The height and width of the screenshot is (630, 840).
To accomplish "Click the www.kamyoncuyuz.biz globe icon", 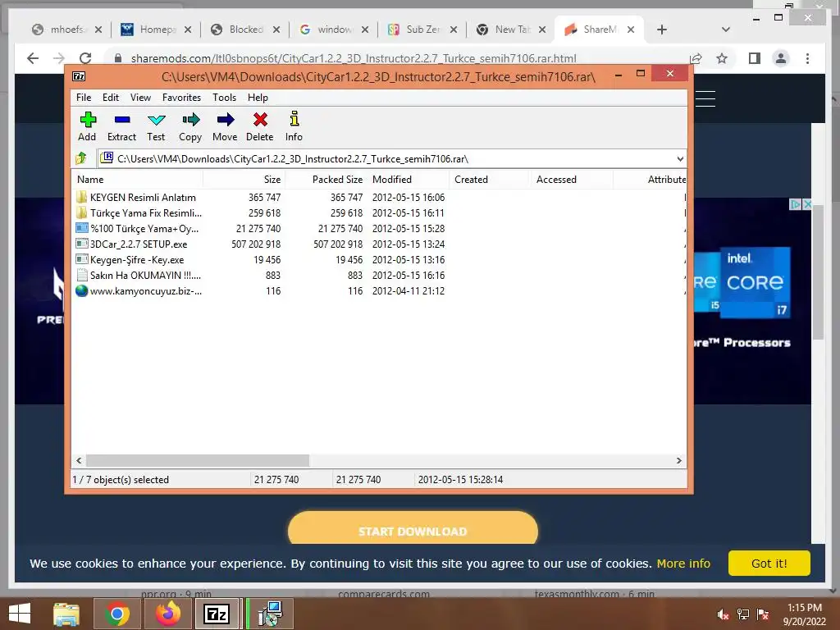I will 81,291.
